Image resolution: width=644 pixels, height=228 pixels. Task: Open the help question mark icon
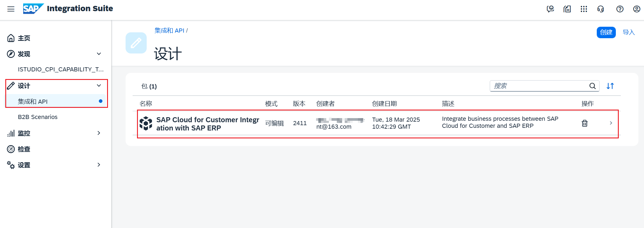click(620, 9)
